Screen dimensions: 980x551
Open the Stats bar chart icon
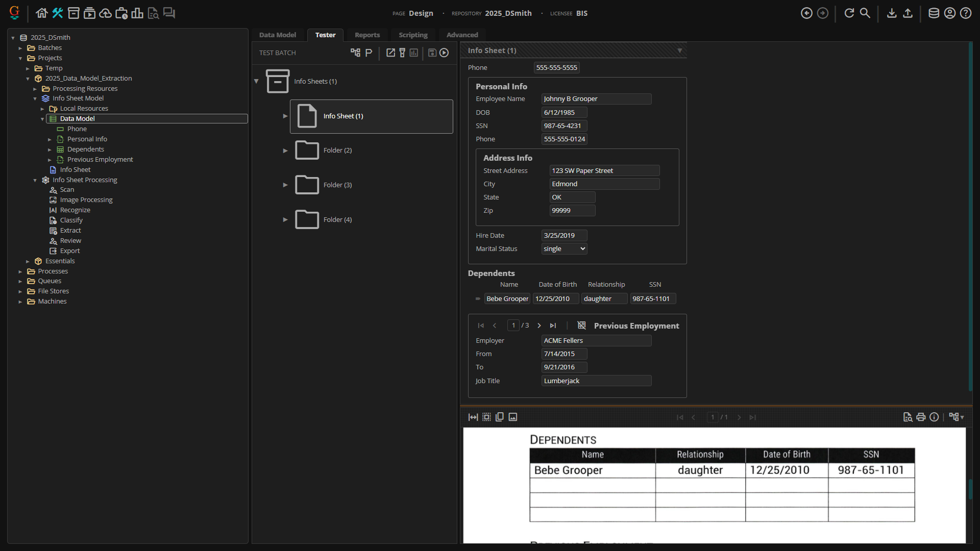coord(137,13)
